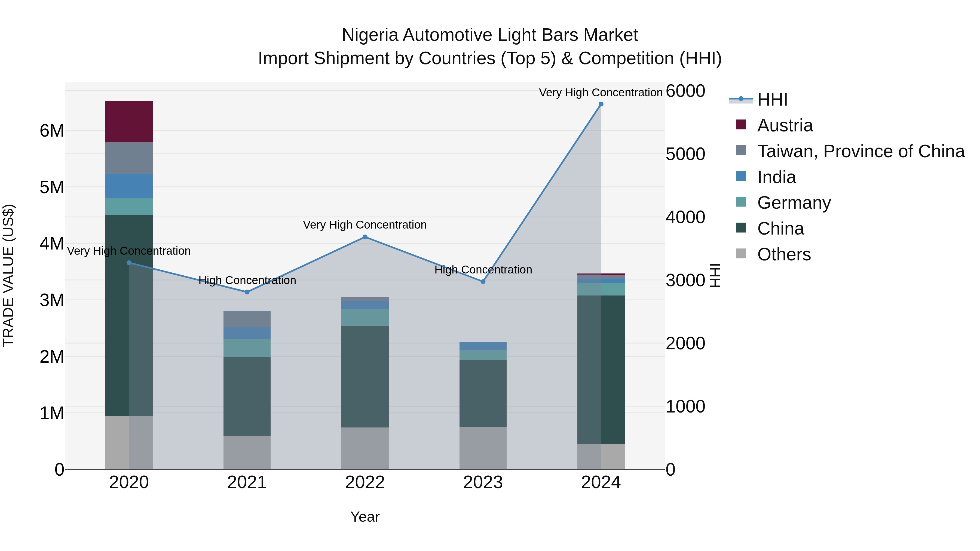The height and width of the screenshot is (551, 980).
Task: Click the HHI line marker for 2024
Action: coord(601,104)
